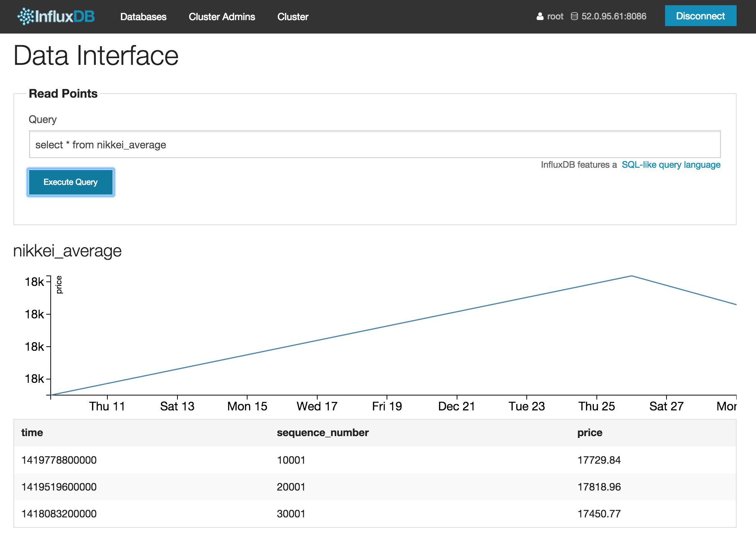756x539 pixels.
Task: Select the sequence_number column header
Action: 322,432
